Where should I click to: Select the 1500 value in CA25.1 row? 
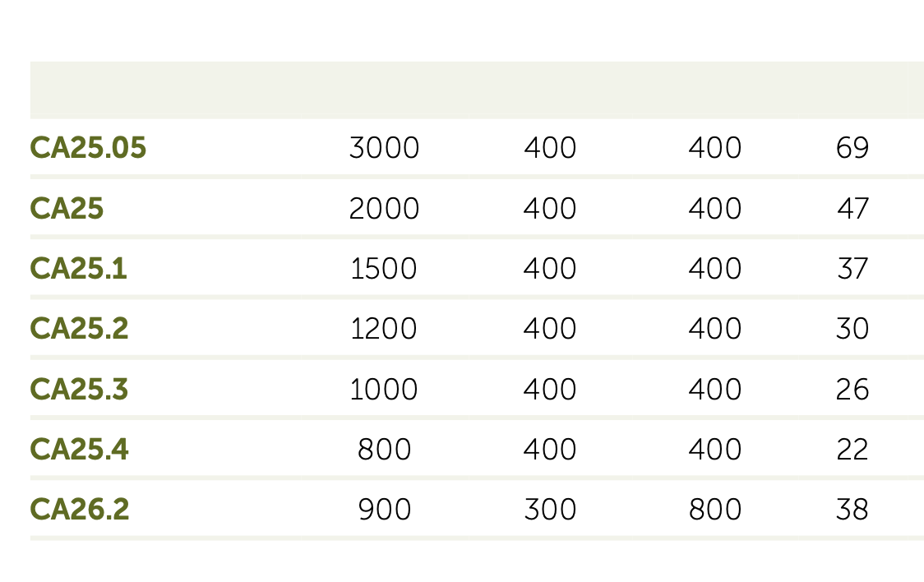pyautogui.click(x=384, y=269)
